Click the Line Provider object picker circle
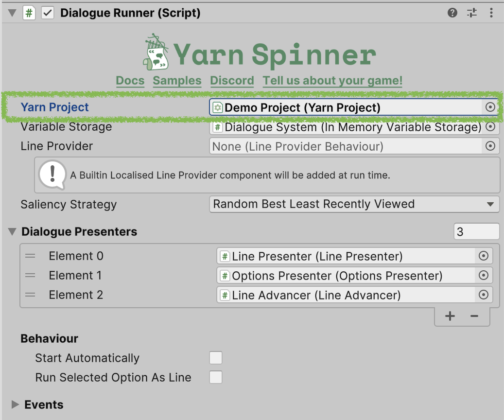 pyautogui.click(x=490, y=146)
